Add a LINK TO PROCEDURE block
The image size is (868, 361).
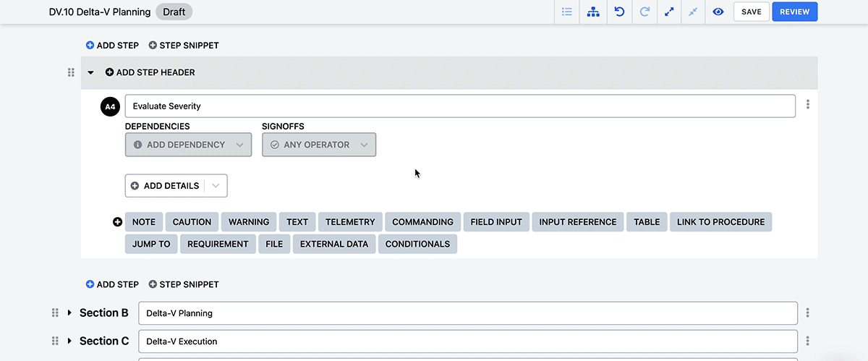[x=720, y=222]
